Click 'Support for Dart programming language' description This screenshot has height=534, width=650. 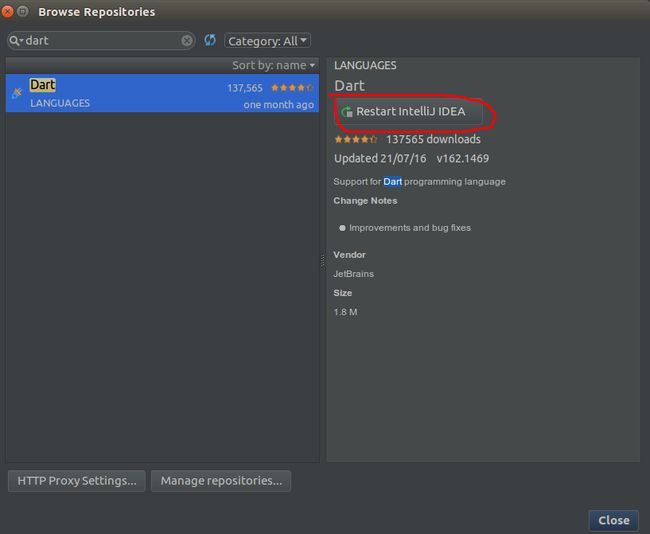pos(420,182)
